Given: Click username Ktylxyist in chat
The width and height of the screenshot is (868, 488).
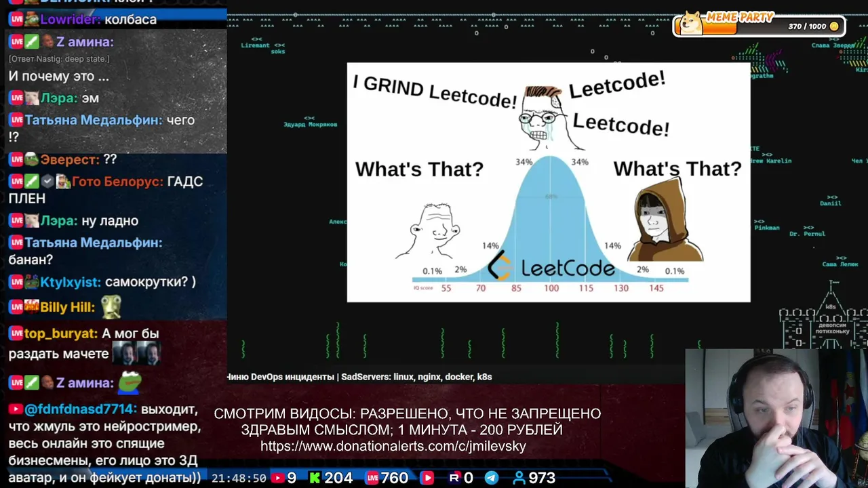Looking at the screenshot, I should [71, 282].
